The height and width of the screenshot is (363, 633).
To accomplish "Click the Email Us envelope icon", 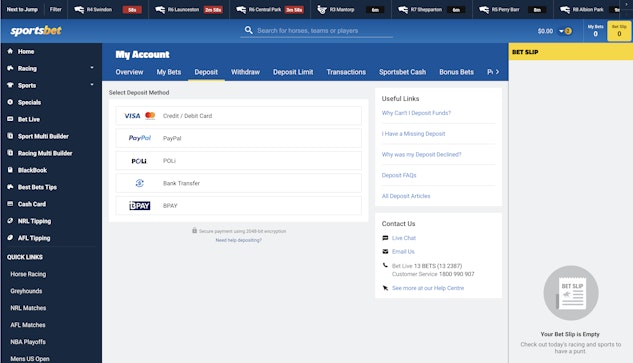I will [x=385, y=252].
